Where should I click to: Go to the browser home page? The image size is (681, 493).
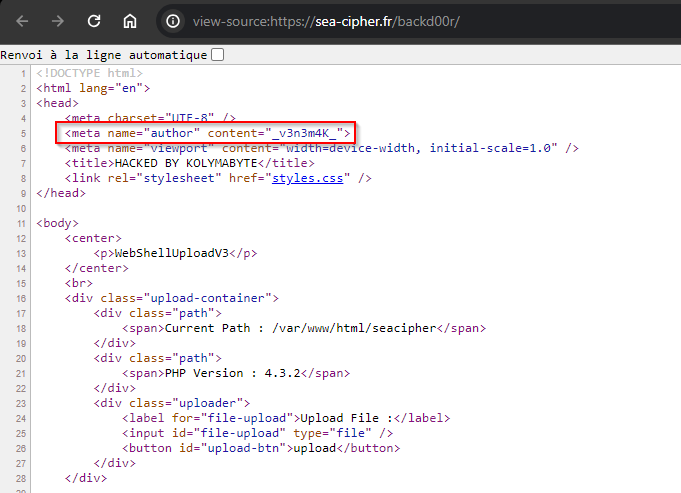coord(129,20)
